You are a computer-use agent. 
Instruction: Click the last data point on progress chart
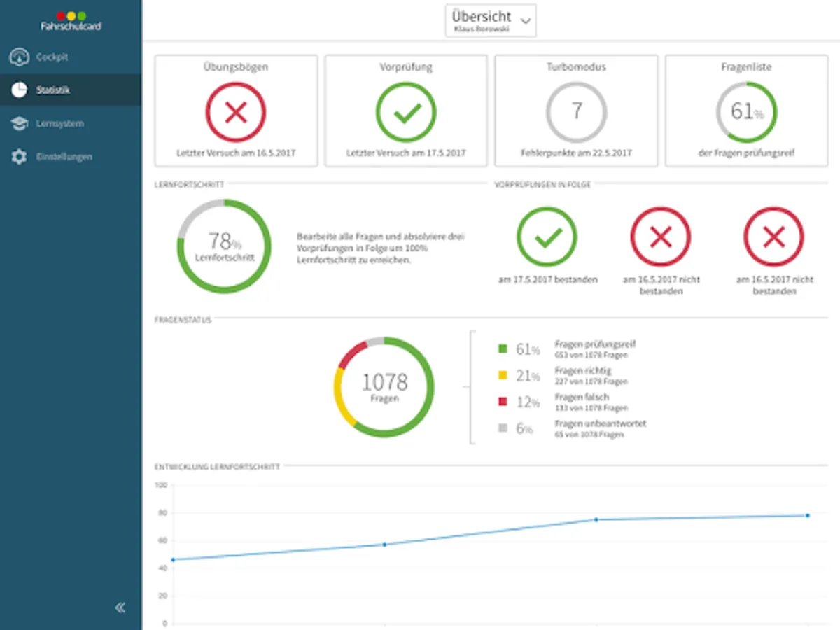[x=807, y=515]
